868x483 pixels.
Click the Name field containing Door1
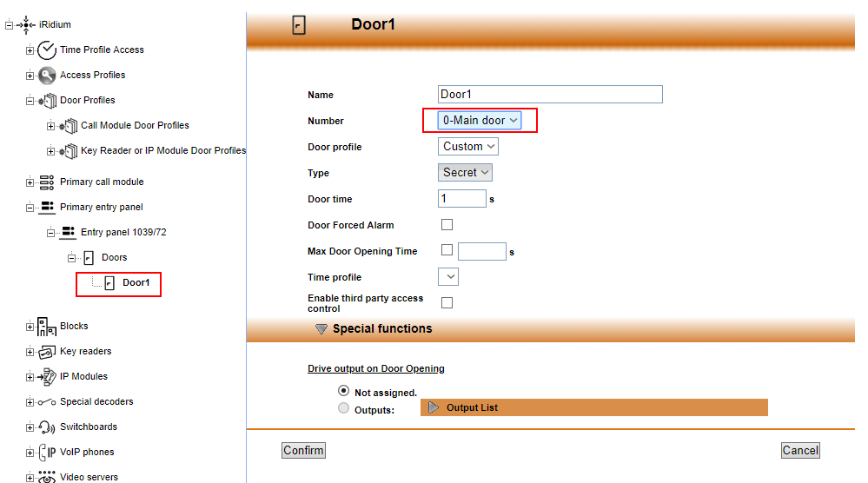click(550, 94)
